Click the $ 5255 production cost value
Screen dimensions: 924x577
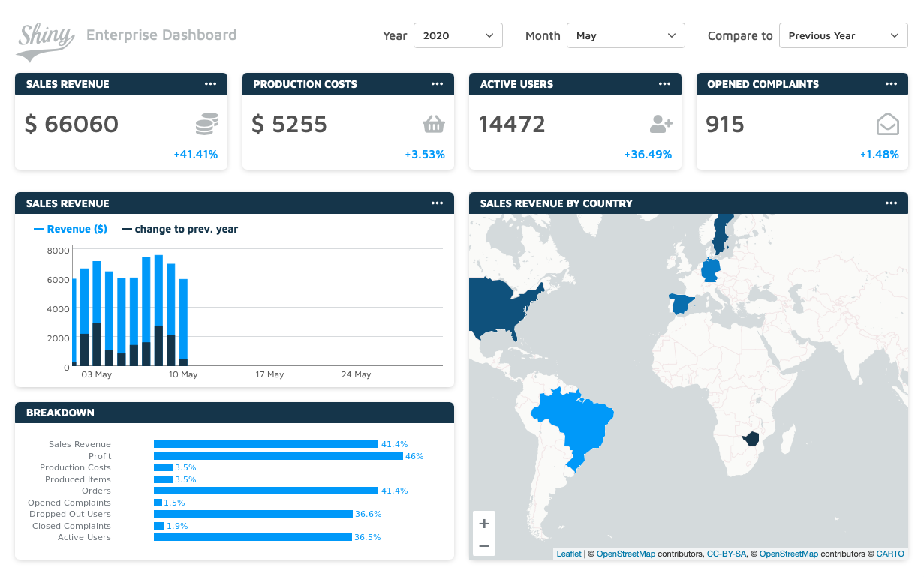point(289,124)
